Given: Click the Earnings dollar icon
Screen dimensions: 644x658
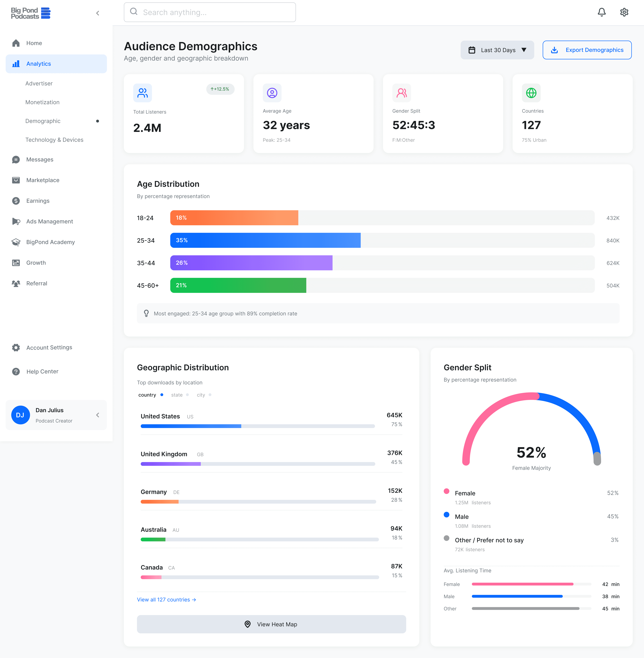Looking at the screenshot, I should coord(16,201).
